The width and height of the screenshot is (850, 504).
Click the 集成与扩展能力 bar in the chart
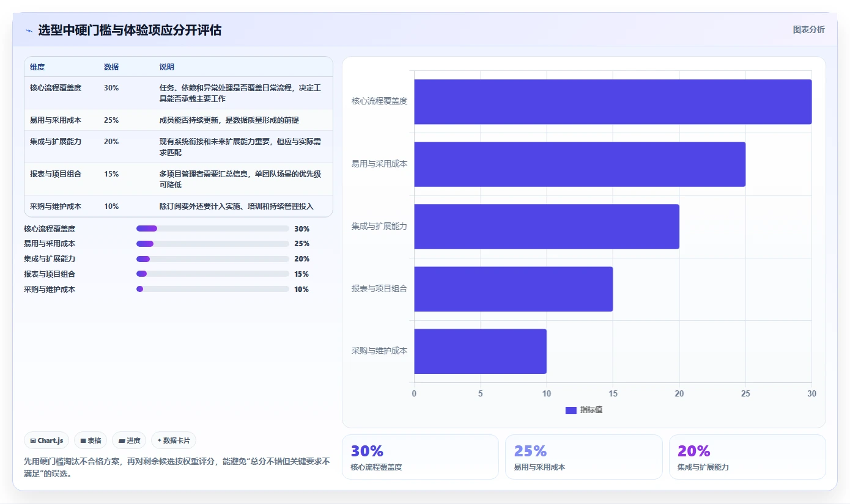pos(547,226)
